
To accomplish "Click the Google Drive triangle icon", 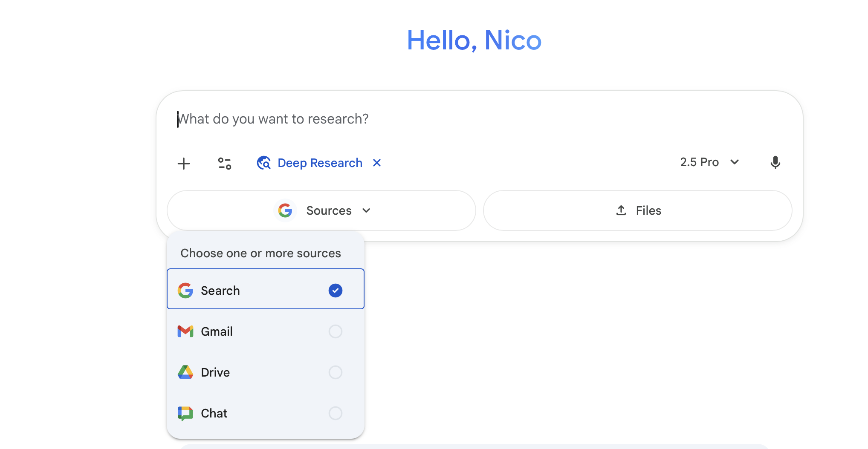I will click(x=185, y=372).
